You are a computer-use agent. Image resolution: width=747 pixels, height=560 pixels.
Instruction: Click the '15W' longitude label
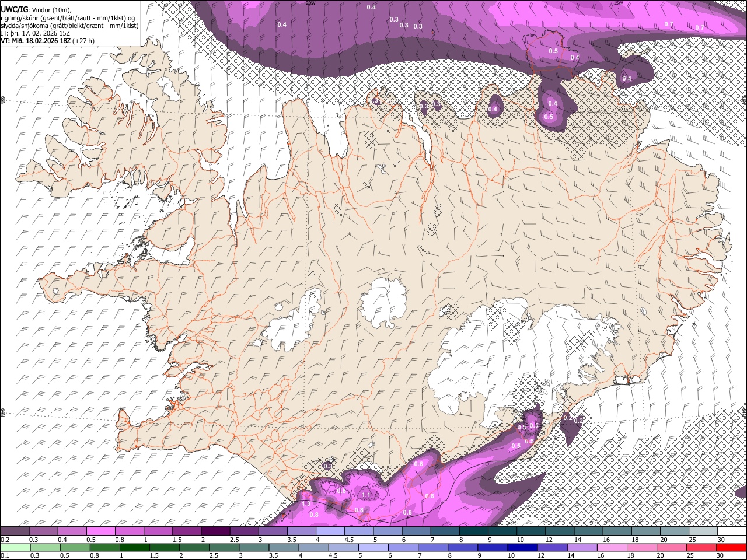[618, 3]
